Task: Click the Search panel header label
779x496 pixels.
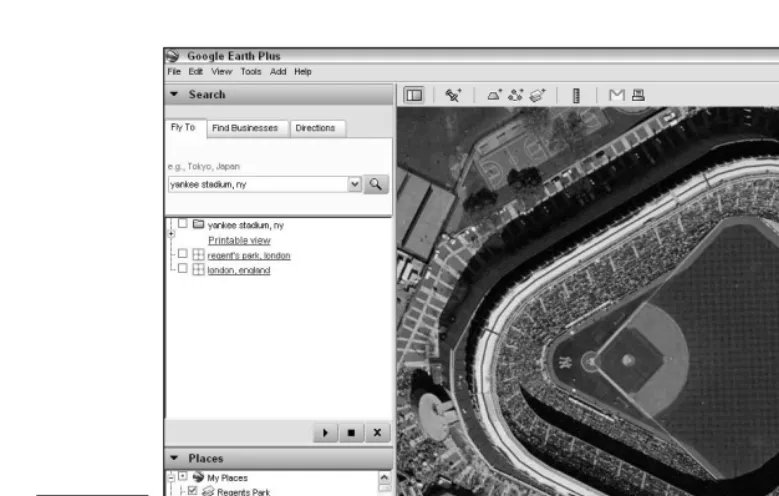Action: coord(207,94)
